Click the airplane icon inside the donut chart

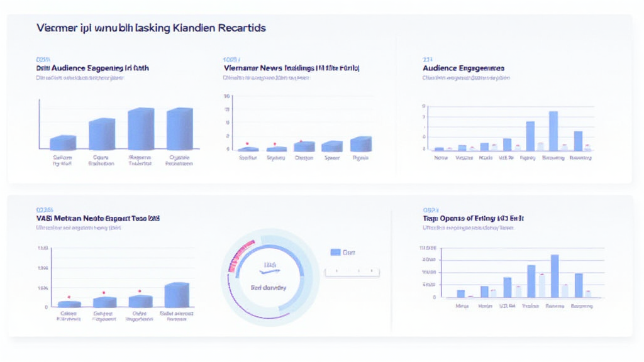pos(268,272)
